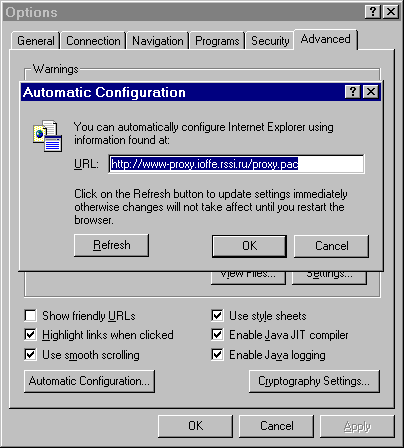
Task: Click Cancel in the Automatic Configuration dialog
Action: pyautogui.click(x=331, y=246)
